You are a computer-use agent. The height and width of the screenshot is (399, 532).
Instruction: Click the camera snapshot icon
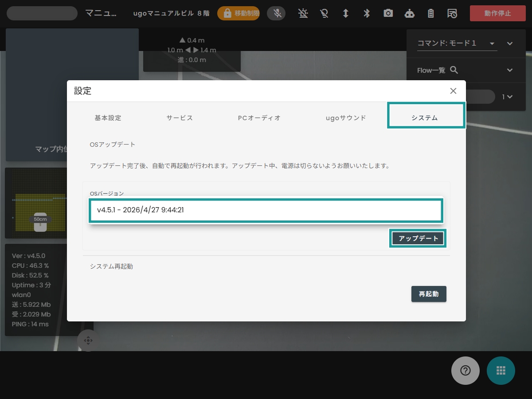click(388, 13)
